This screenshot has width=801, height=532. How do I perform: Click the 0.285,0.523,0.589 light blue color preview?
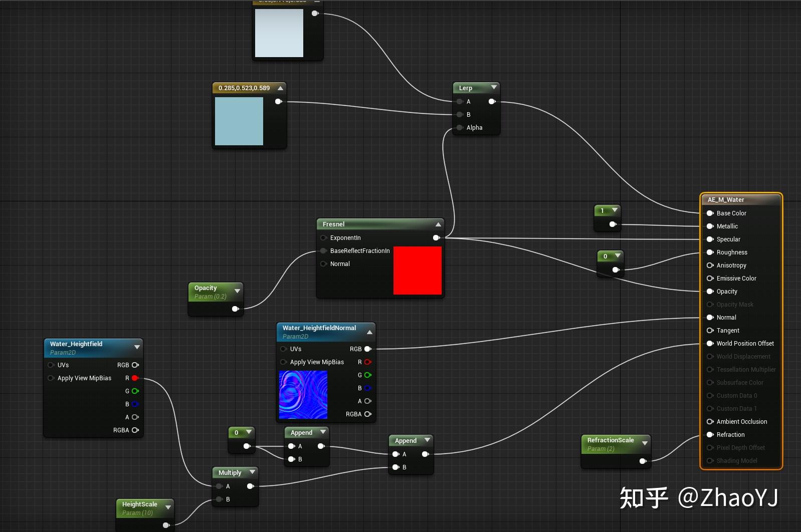239,121
